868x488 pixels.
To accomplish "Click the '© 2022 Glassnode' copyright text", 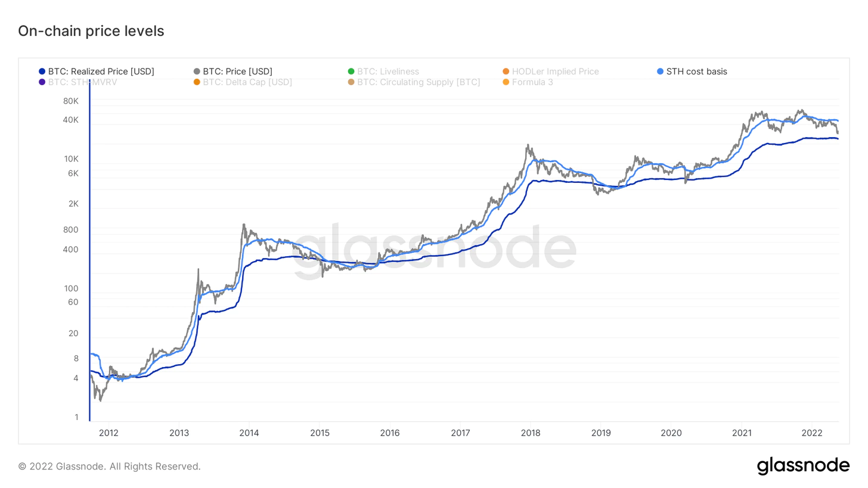I will pos(110,466).
